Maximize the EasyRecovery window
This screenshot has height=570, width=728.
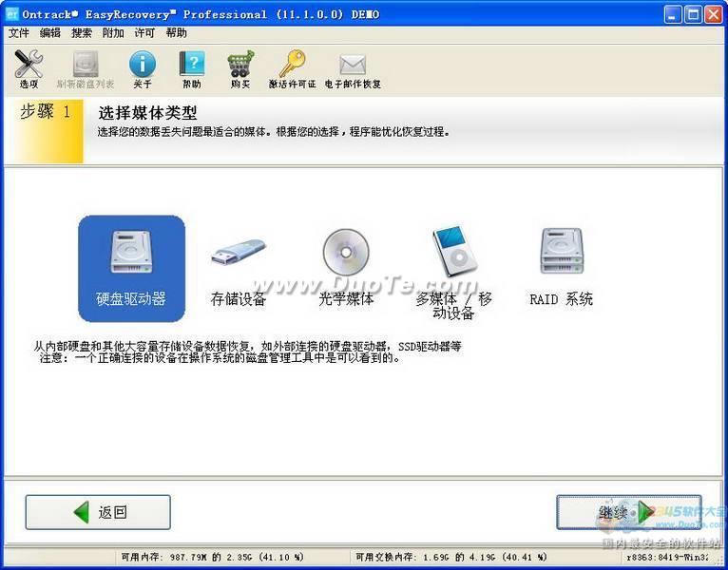click(x=693, y=14)
